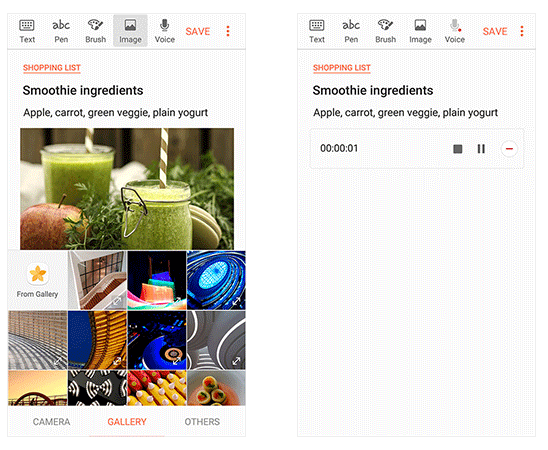Viewport: 548px width, 450px height.
Task: Save the right note with SAVE
Action: 495,31
